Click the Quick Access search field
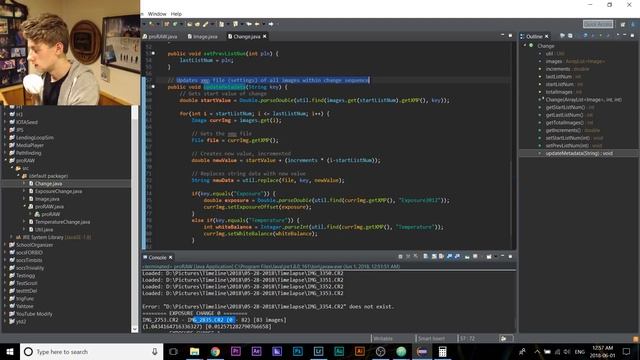 [x=598, y=24]
